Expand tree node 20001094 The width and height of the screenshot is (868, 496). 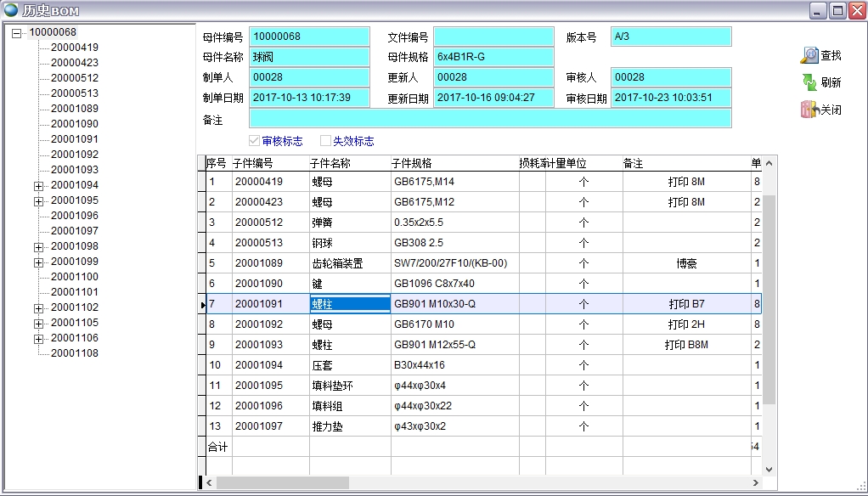coord(38,185)
